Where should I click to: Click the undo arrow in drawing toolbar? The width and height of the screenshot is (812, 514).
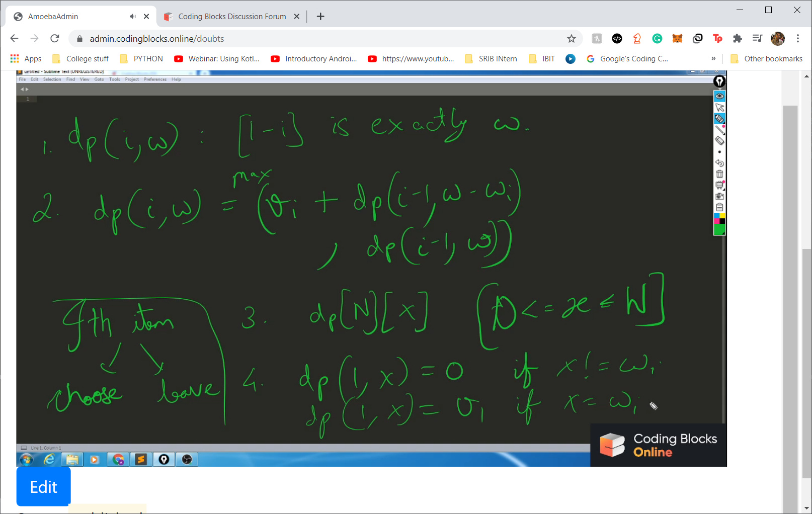point(719,163)
